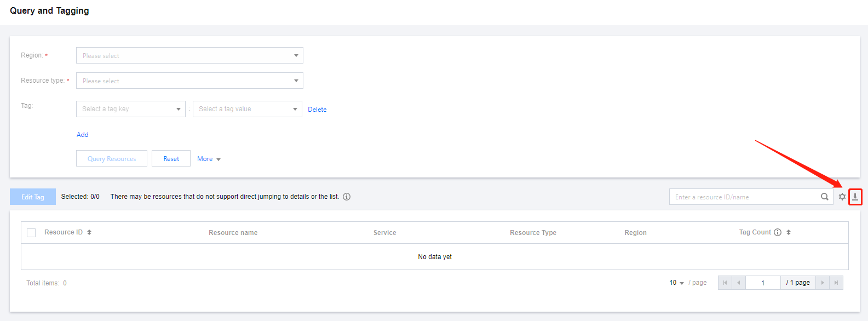Viewport: 868px width, 321px height.
Task: Go to the first page
Action: coord(725,283)
